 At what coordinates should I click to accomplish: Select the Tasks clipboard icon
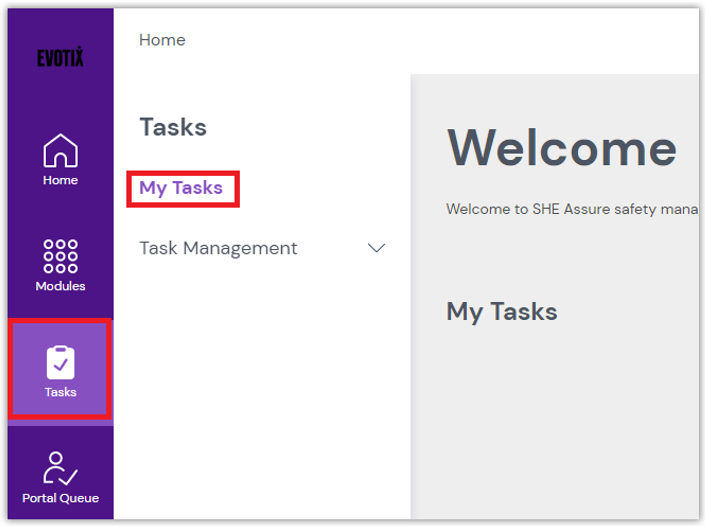[60, 362]
